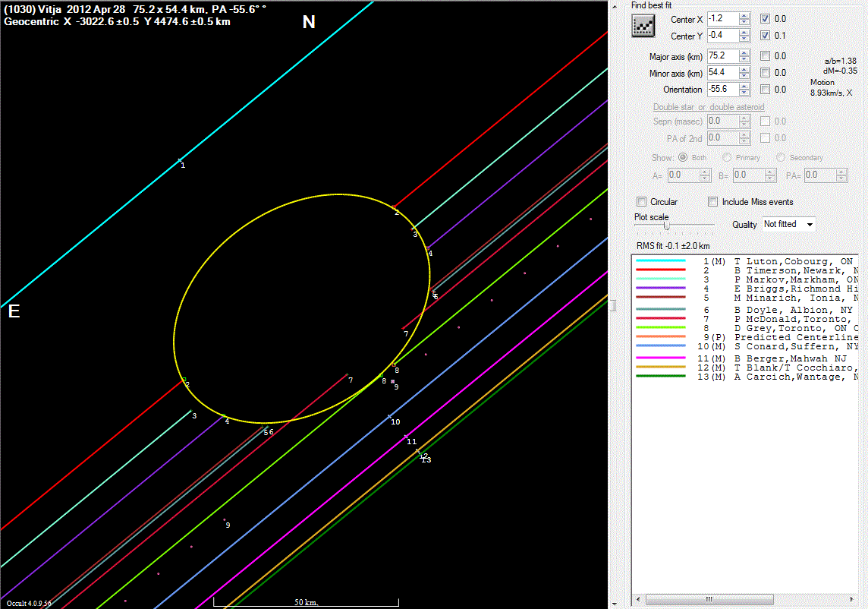The width and height of the screenshot is (868, 609).
Task: Click the plot panel scroll down arrow
Action: pyautogui.click(x=614, y=604)
